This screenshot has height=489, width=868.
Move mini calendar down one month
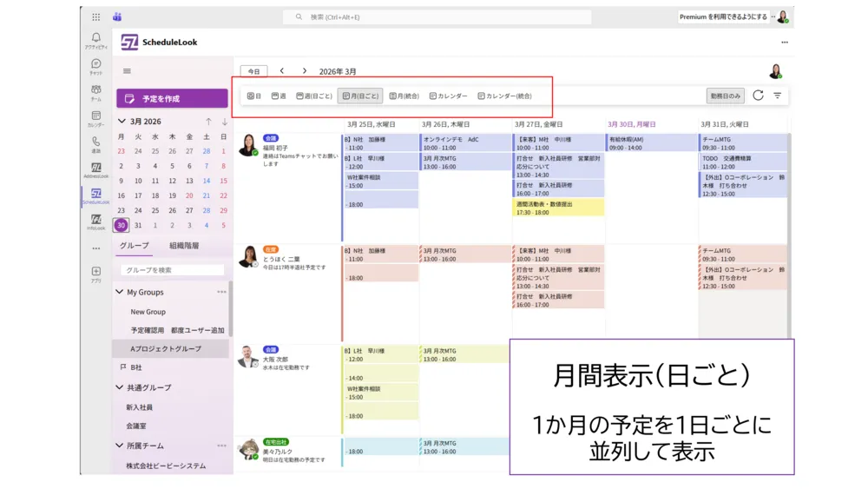[x=224, y=122]
